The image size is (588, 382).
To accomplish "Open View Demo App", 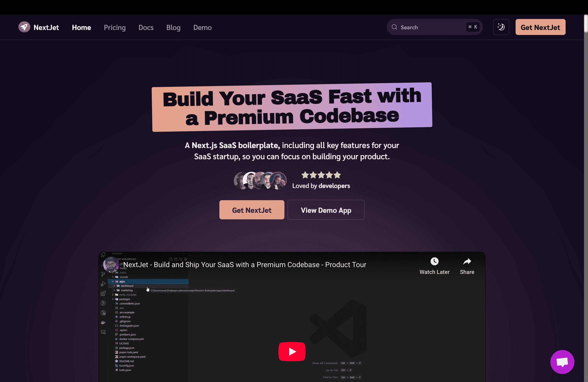I will (x=326, y=210).
